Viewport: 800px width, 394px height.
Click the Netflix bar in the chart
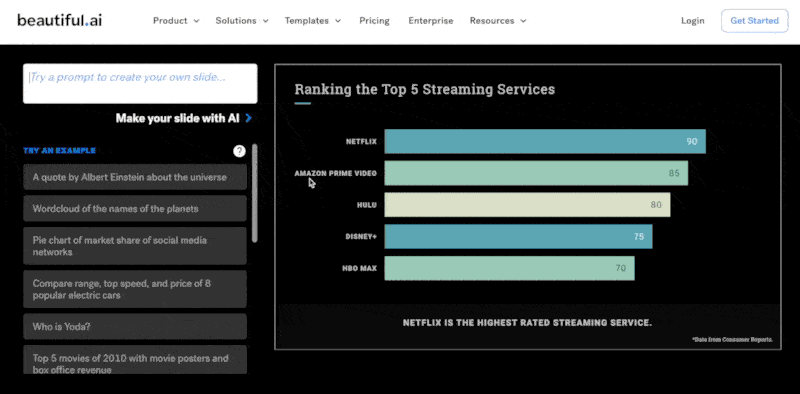point(545,141)
